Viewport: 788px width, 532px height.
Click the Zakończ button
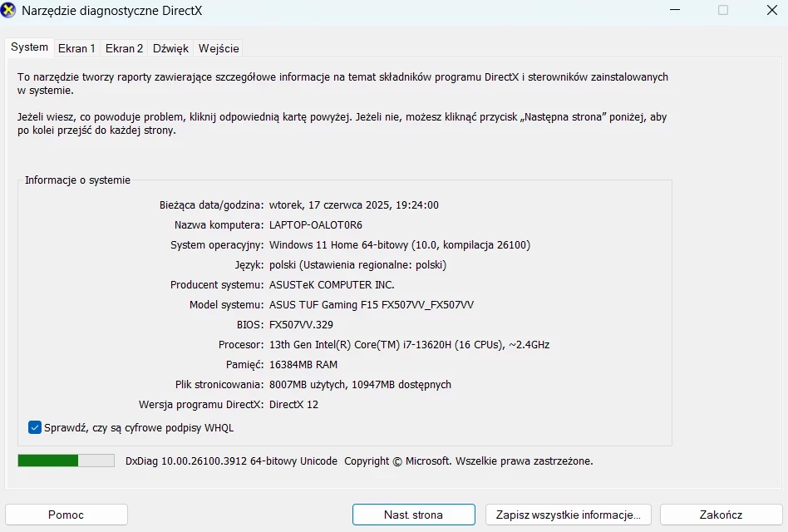click(x=722, y=515)
